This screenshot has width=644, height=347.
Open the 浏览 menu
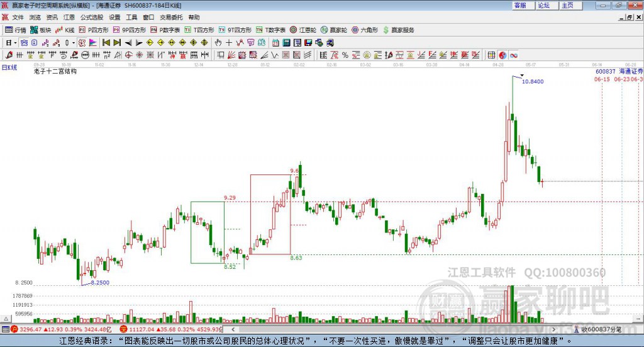[35, 17]
